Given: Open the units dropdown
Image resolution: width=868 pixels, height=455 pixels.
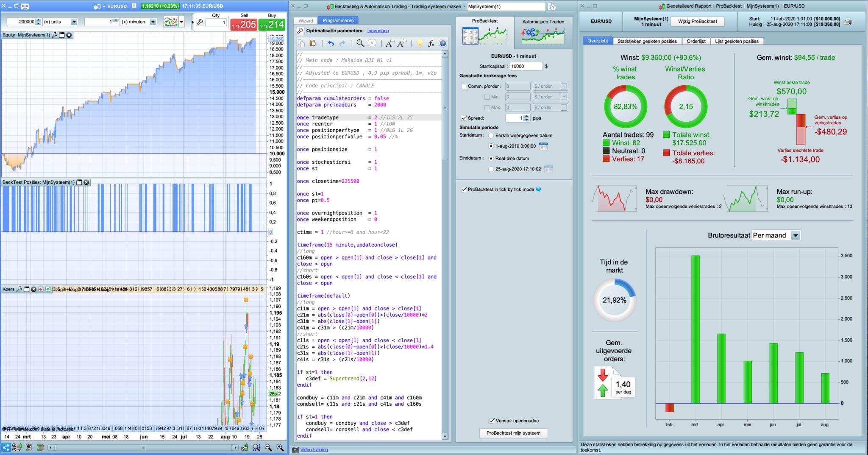Looking at the screenshot, I should click(74, 22).
